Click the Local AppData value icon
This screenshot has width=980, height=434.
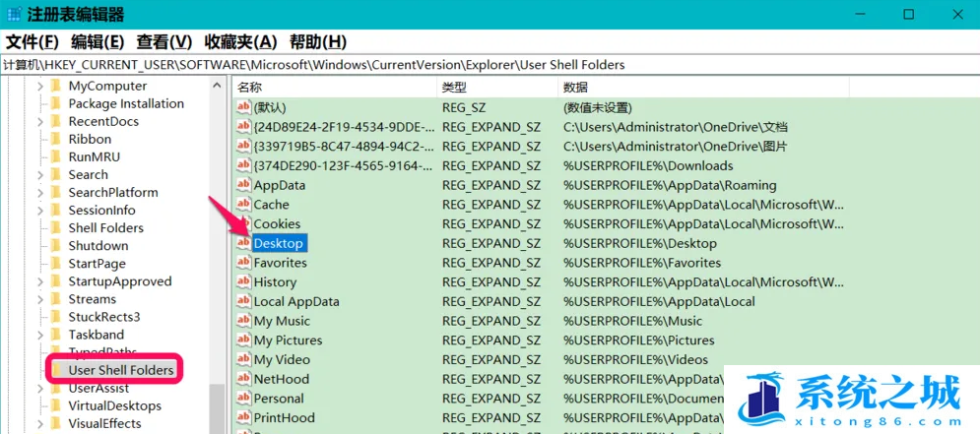pyautogui.click(x=243, y=301)
